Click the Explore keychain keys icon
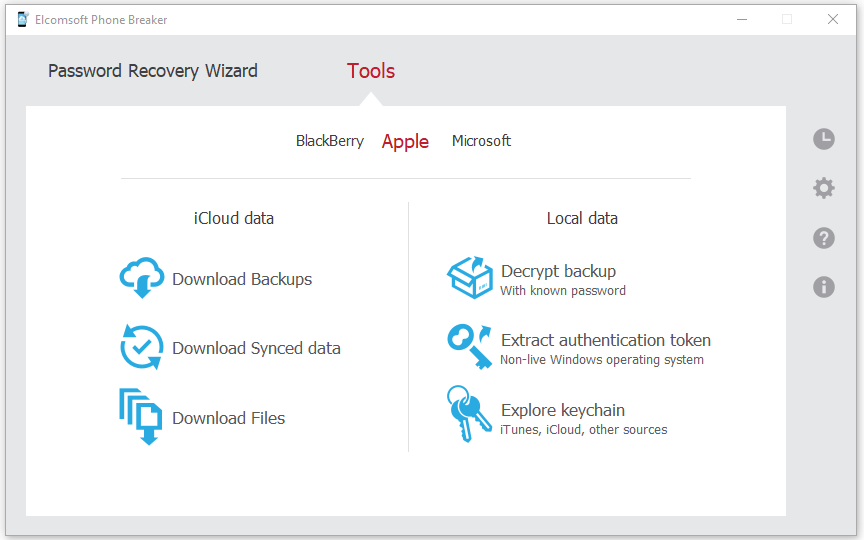This screenshot has height=540, width=864. [469, 414]
